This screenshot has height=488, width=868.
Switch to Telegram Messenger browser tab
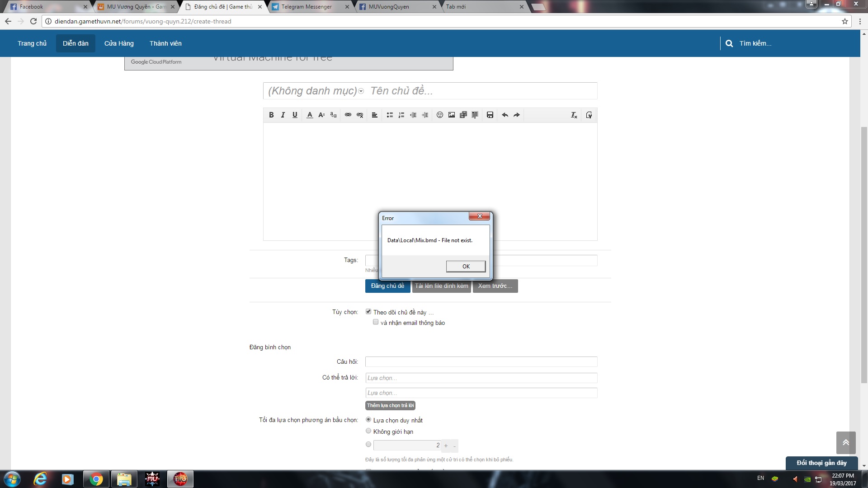307,7
